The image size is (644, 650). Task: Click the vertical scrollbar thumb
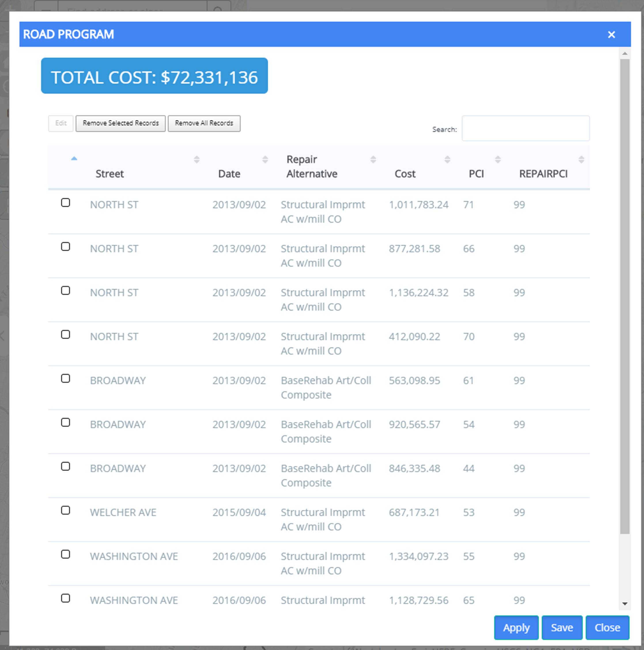(624, 296)
